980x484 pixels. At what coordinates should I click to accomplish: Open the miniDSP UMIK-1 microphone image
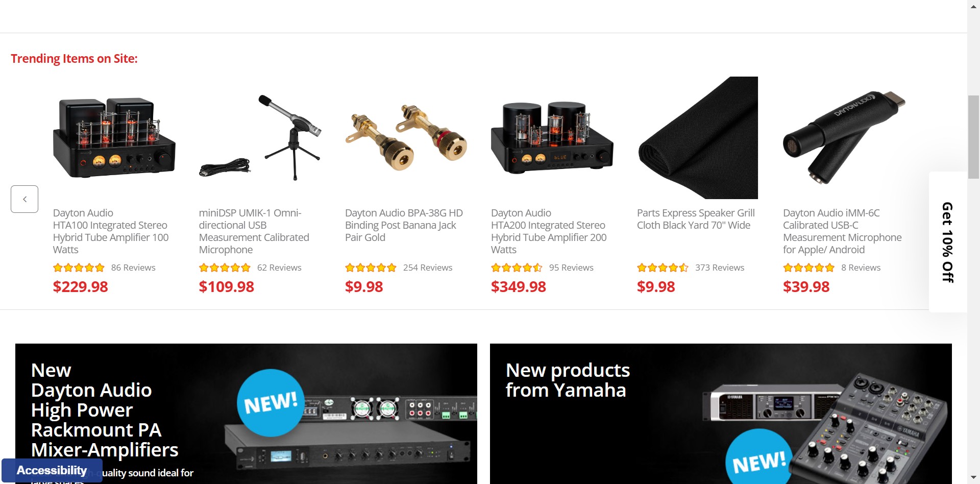pyautogui.click(x=260, y=138)
